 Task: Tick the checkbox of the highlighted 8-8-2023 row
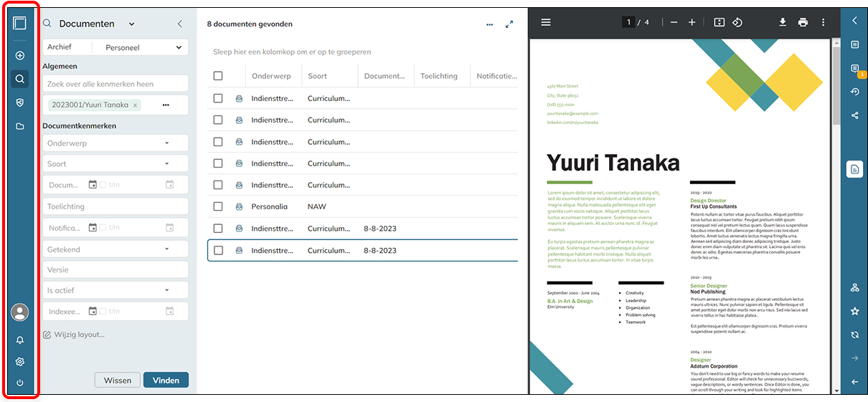click(x=218, y=251)
